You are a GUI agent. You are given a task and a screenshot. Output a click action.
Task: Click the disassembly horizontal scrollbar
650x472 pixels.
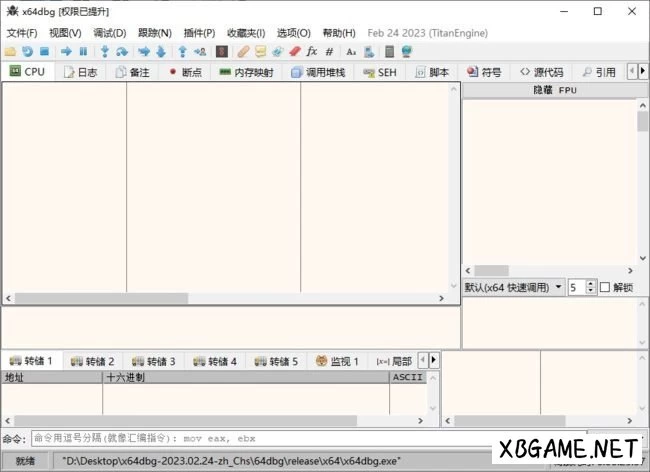[x=230, y=298]
